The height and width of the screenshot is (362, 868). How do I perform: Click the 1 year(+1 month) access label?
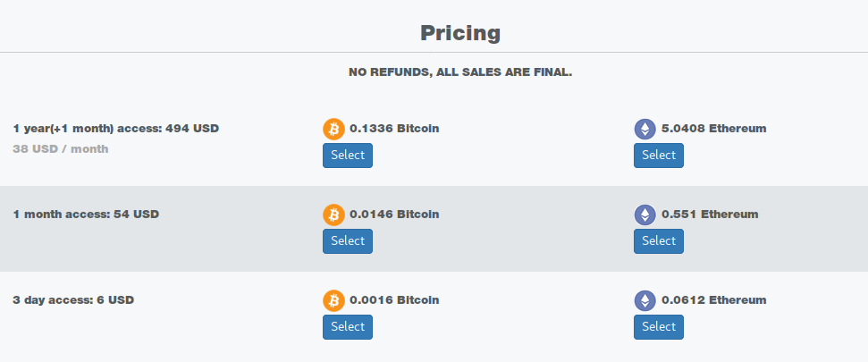tap(115, 129)
